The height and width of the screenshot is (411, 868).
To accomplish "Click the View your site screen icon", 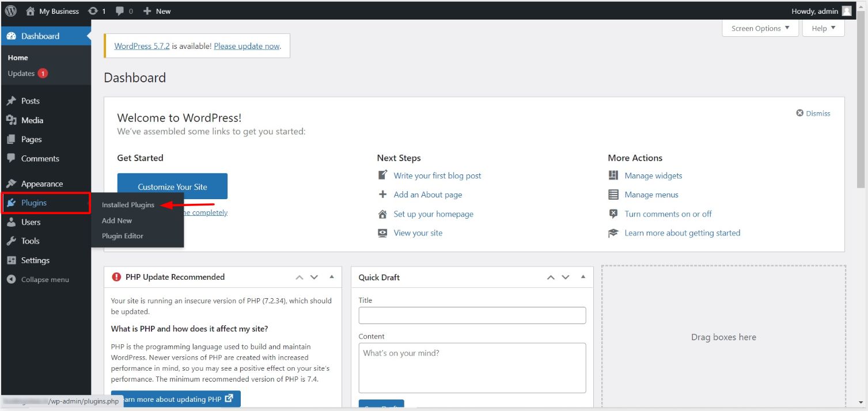I will (382, 233).
